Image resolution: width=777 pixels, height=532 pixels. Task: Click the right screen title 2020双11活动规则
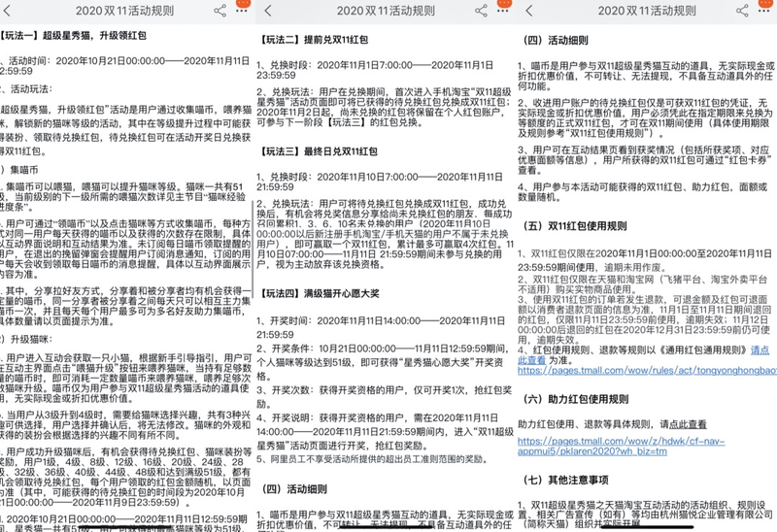(647, 11)
